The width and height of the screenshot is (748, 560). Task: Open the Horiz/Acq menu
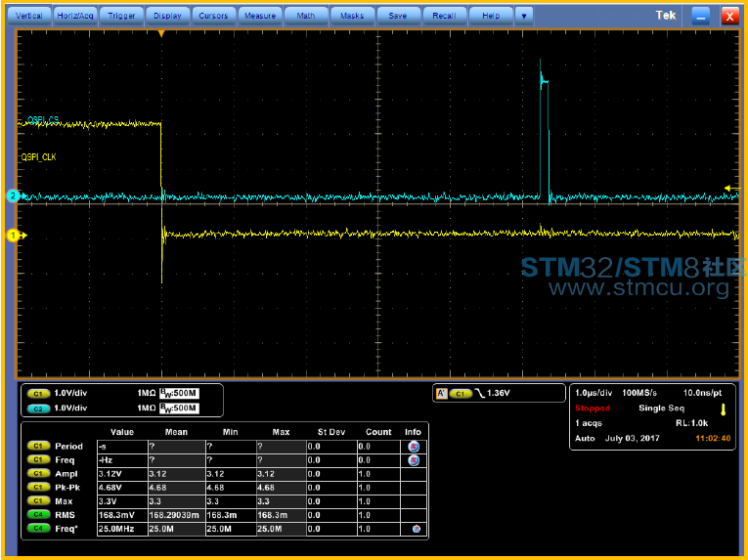pos(75,16)
